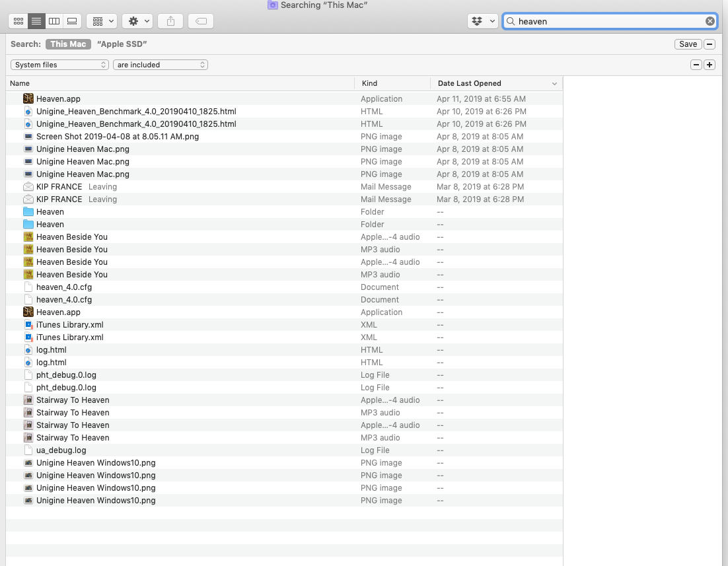Screen dimensions: 728x566
Task: Toggle sort direction chevron on Date Last Opened
Action: [554, 84]
